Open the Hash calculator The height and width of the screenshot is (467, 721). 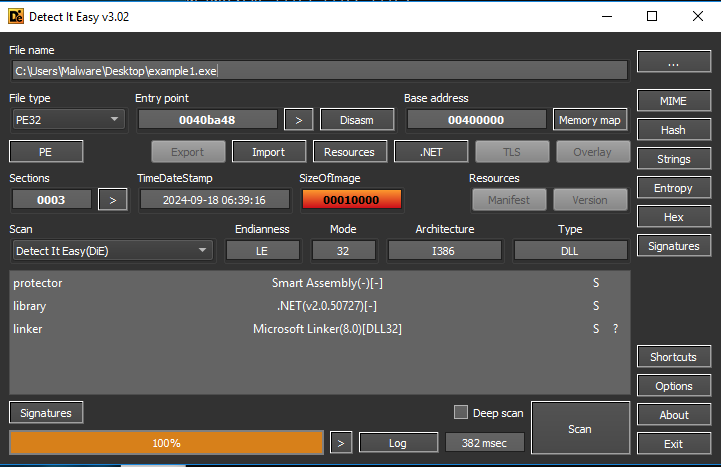tap(674, 130)
